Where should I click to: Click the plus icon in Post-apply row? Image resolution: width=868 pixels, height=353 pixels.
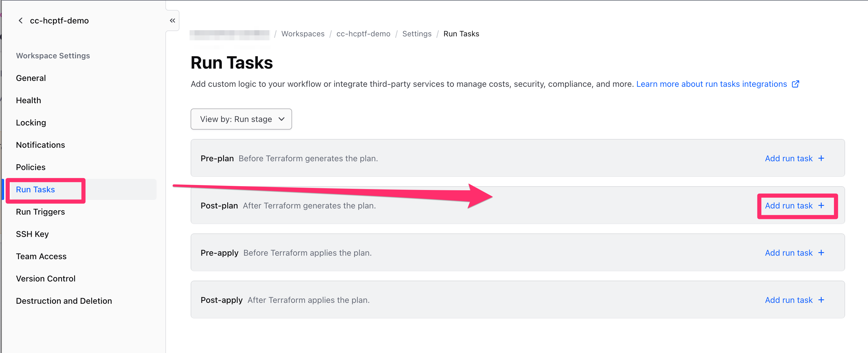pos(821,300)
